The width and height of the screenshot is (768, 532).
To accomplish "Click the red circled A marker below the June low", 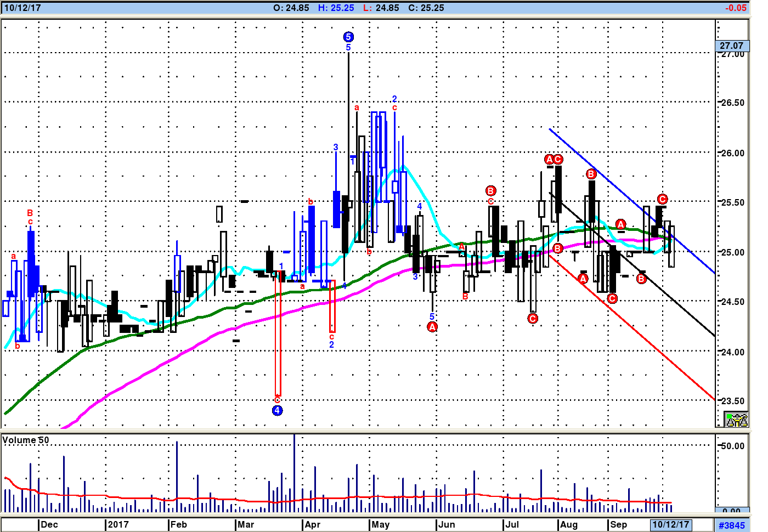I will click(432, 327).
